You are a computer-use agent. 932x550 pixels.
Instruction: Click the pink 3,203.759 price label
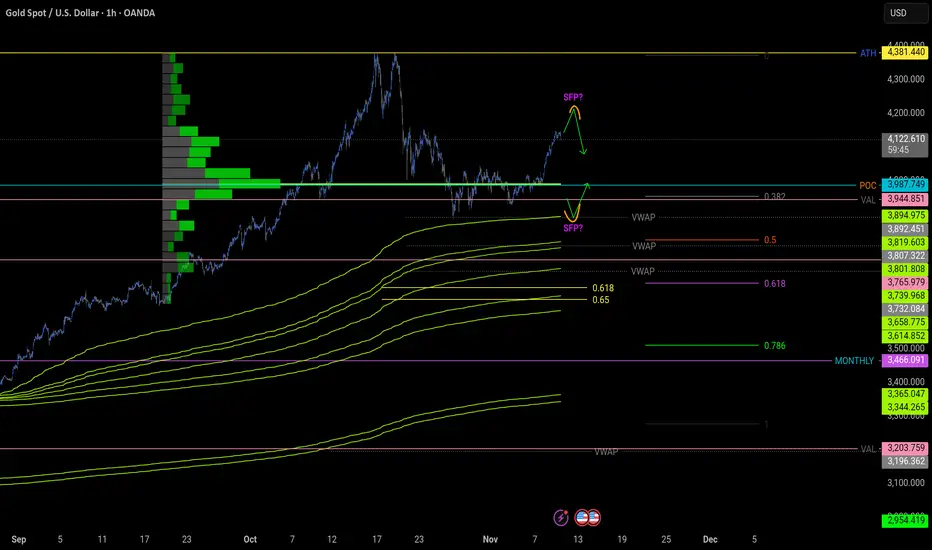pyautogui.click(x=904, y=448)
